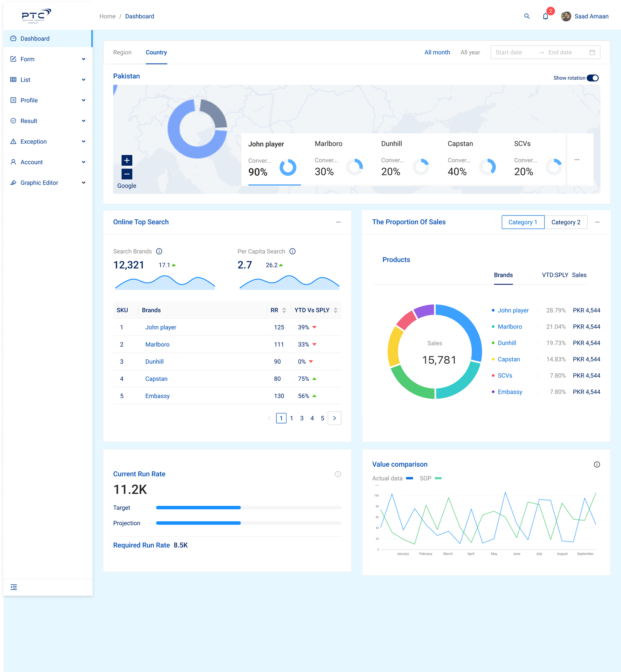The height and width of the screenshot is (672, 621).
Task: Click the Projection progress bar
Action: [x=248, y=523]
